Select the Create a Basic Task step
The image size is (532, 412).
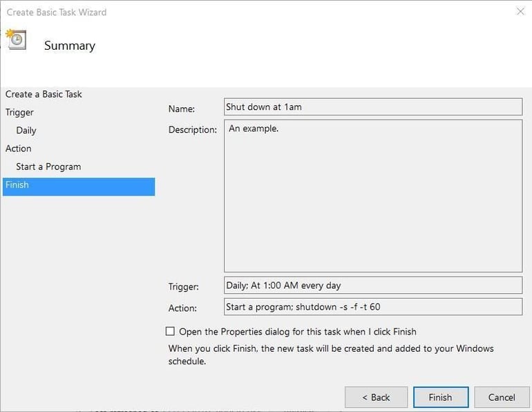44,94
